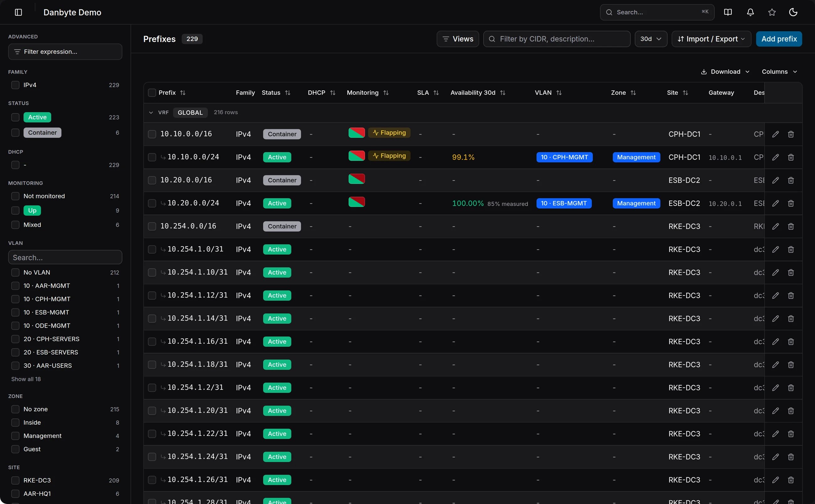Check the Container status filter
Screen dimensions: 815x504
(15, 133)
